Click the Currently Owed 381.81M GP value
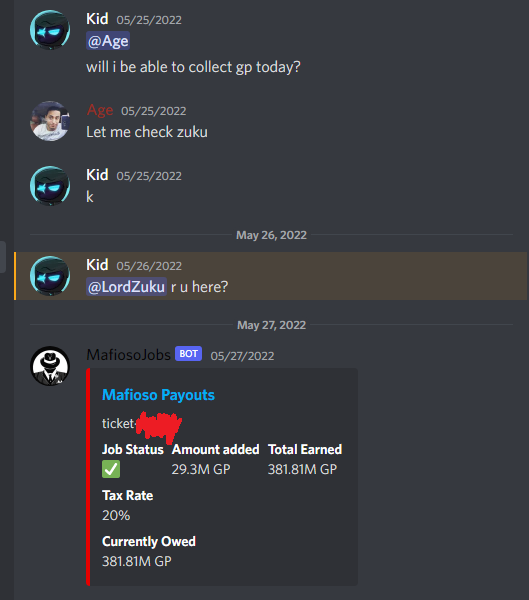Screen dimensions: 529x600 [137, 561]
